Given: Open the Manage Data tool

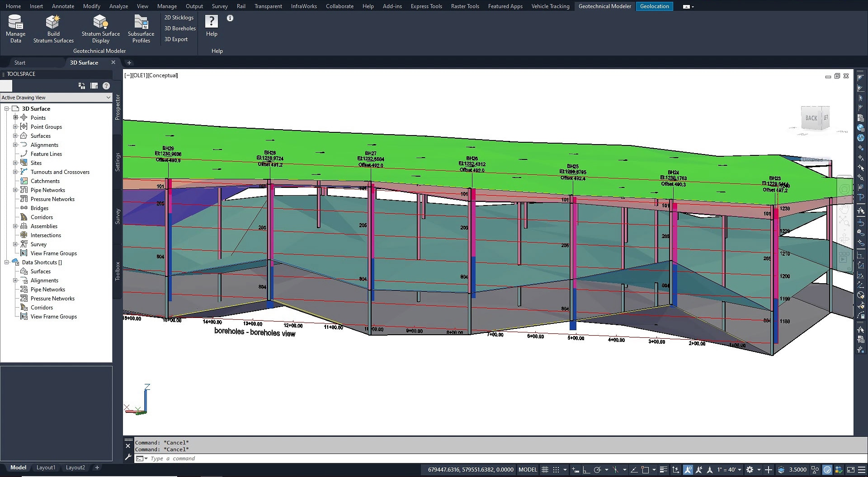Looking at the screenshot, I should [x=15, y=28].
